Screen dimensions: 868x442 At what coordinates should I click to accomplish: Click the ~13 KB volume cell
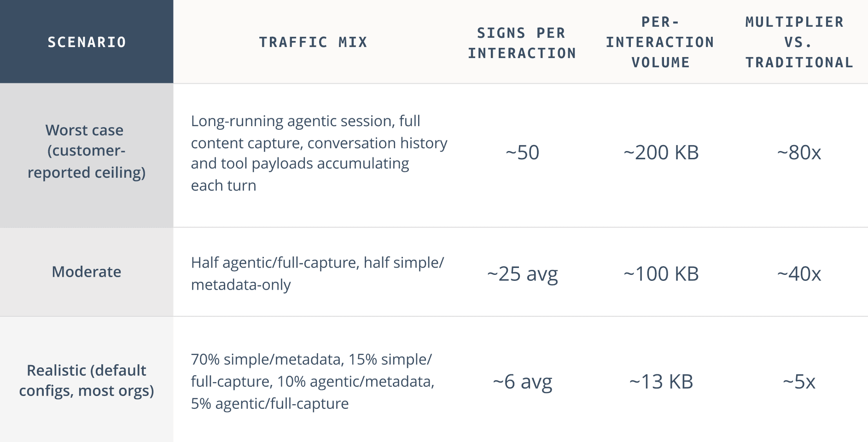661,382
